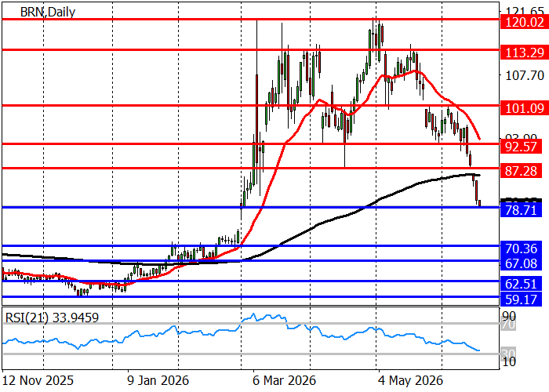Click the 9 Jan 2026 date label
The image size is (549, 392).
(158, 380)
